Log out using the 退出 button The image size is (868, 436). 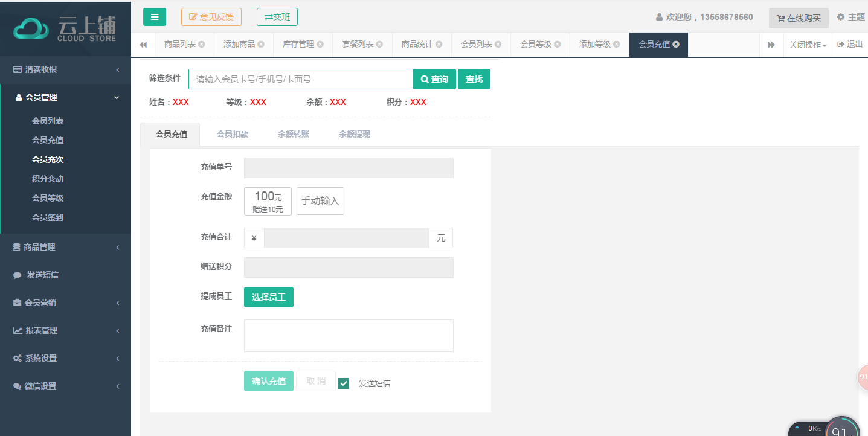pyautogui.click(x=850, y=45)
